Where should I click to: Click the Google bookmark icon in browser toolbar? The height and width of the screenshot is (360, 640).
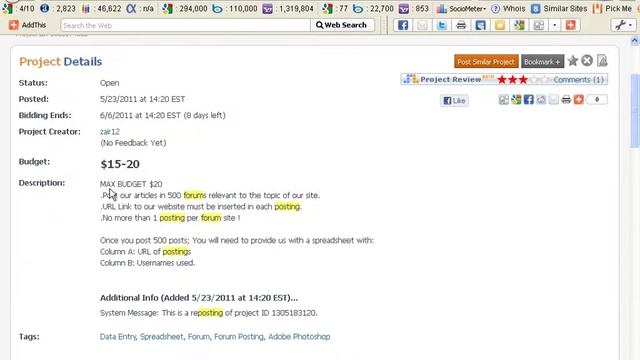tap(519, 25)
